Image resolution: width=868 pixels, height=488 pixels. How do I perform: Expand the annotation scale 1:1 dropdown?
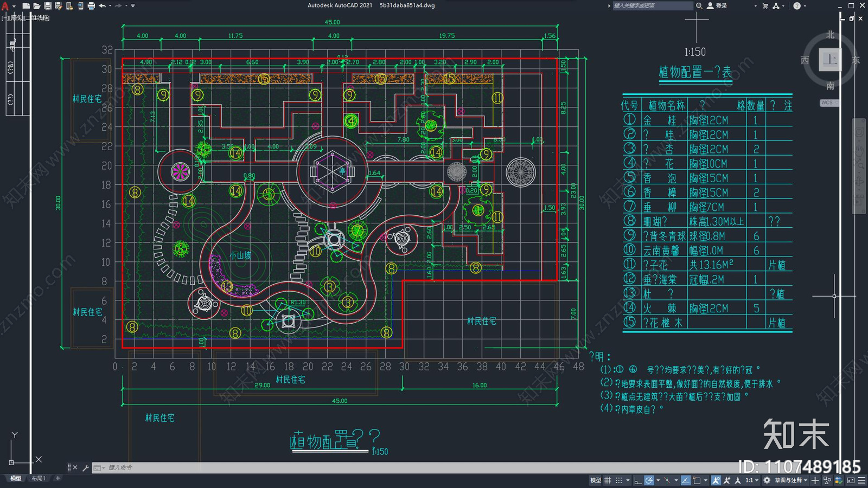752,480
